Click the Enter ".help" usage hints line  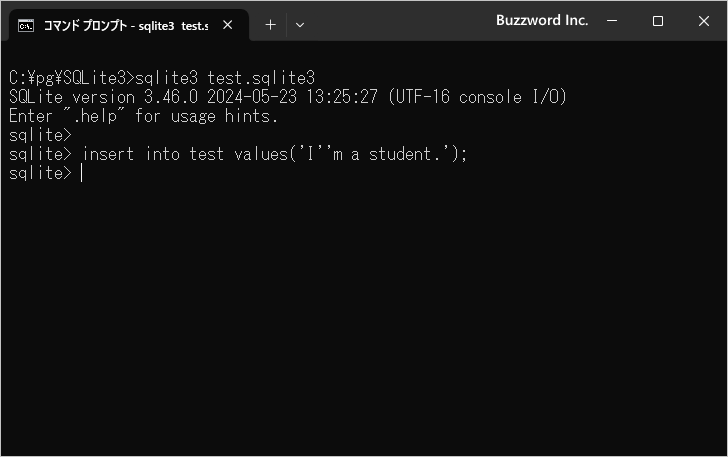pyautogui.click(x=143, y=116)
